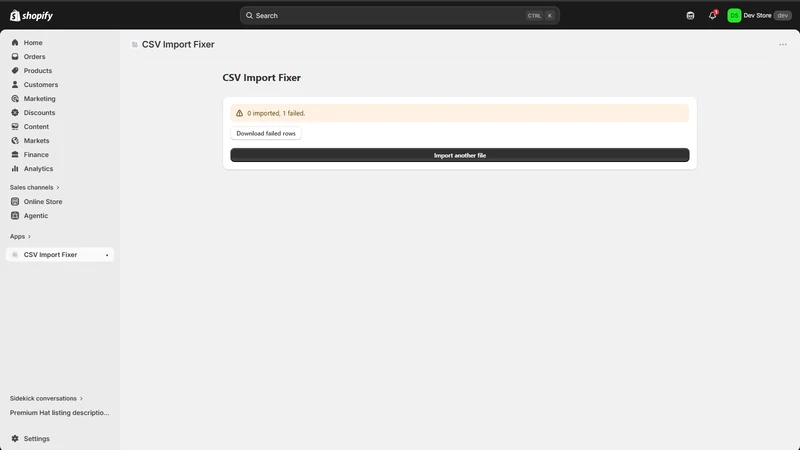Select the Content icon in sidebar

15,127
